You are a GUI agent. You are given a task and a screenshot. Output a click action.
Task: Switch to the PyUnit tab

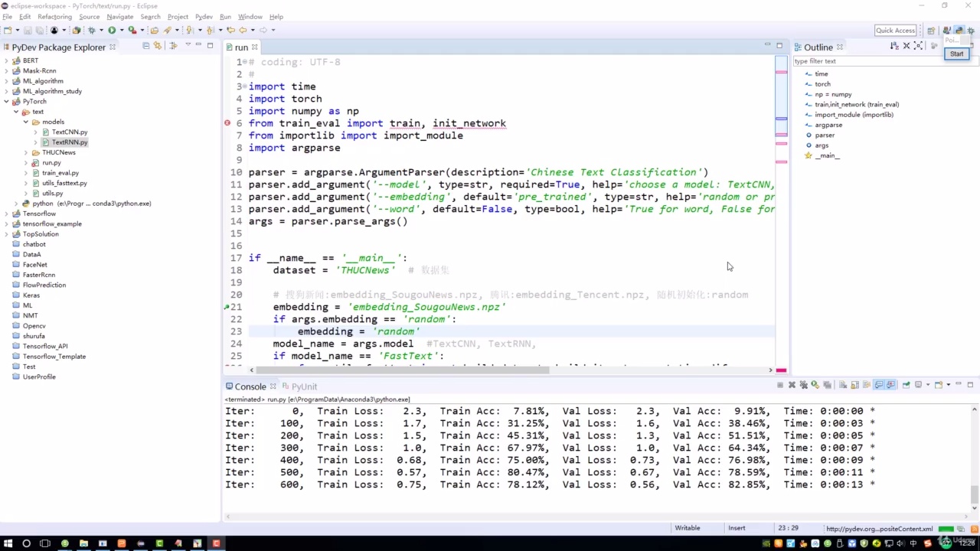(303, 386)
